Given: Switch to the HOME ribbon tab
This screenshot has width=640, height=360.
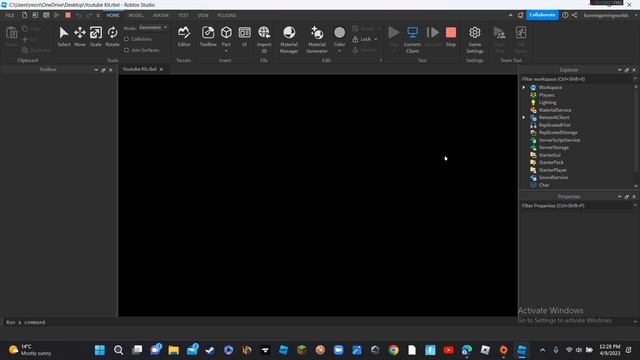Looking at the screenshot, I should coord(113,15).
